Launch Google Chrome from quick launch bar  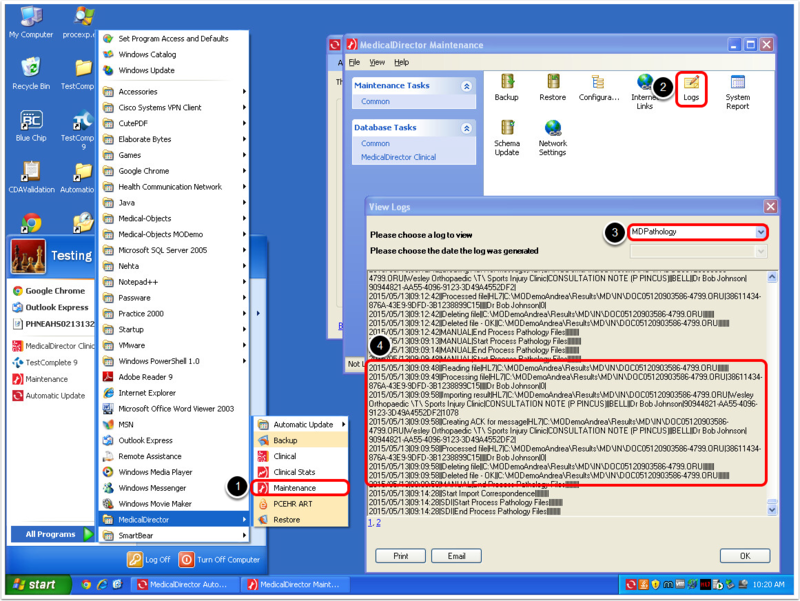pos(86,585)
